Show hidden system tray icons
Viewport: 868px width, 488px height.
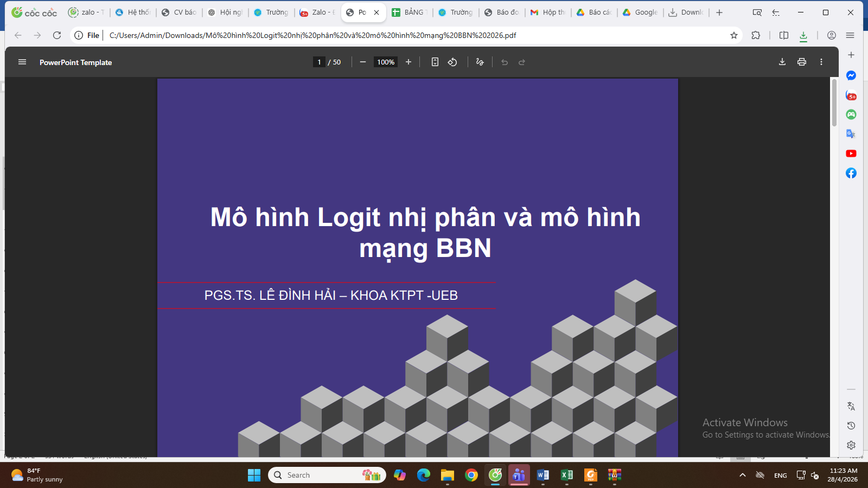tap(742, 475)
